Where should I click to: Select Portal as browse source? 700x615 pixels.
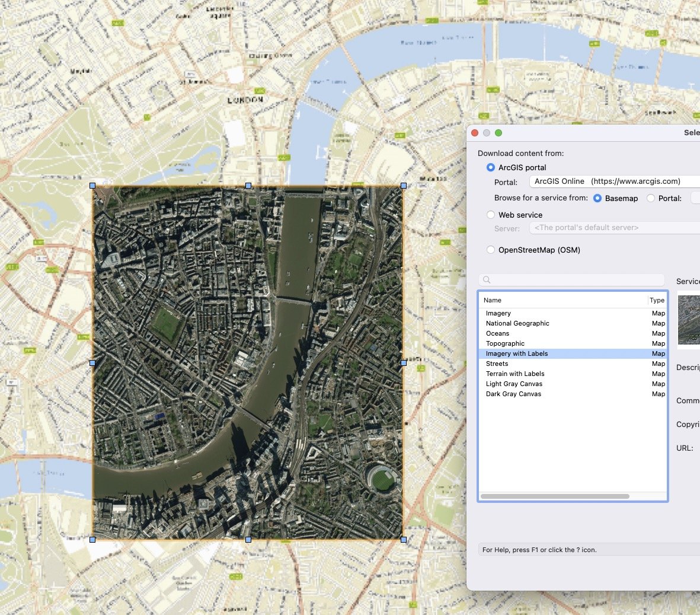651,199
